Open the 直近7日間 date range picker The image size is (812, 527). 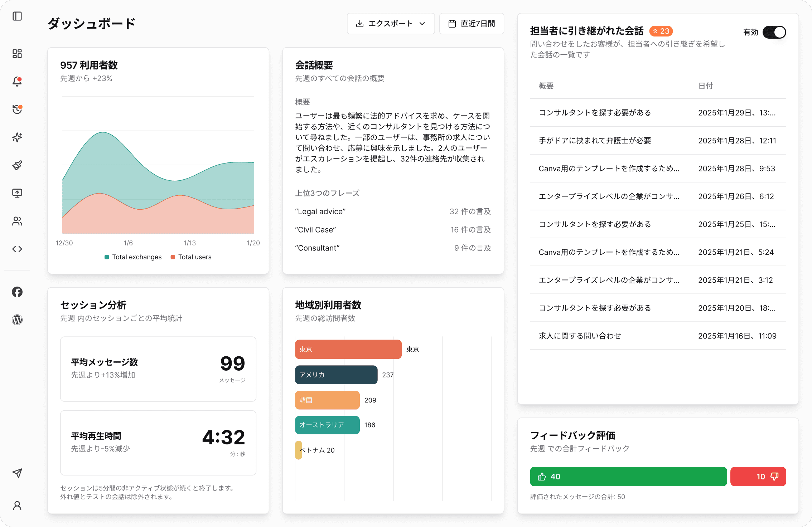pyautogui.click(x=472, y=24)
